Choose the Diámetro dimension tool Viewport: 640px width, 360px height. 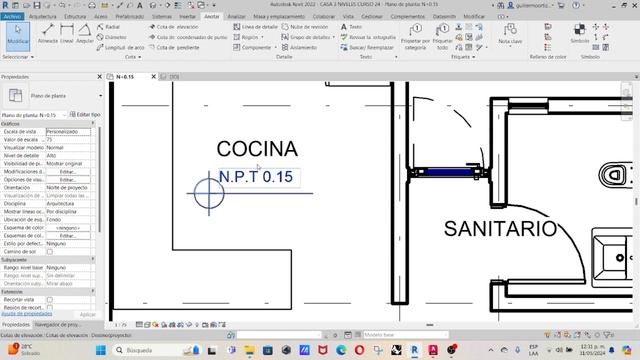[112, 37]
